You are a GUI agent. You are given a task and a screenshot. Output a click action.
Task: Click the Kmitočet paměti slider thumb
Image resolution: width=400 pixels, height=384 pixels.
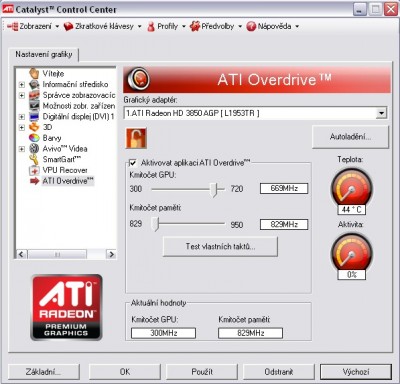155,224
